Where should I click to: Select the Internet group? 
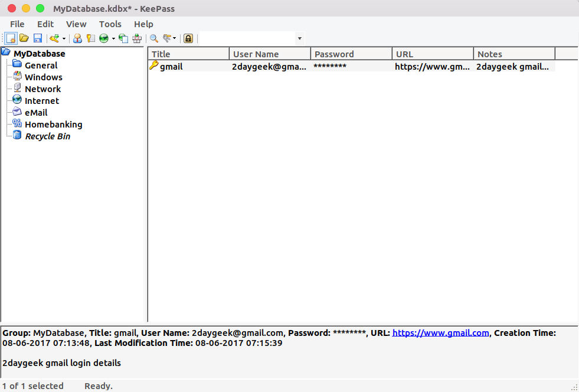(x=42, y=101)
